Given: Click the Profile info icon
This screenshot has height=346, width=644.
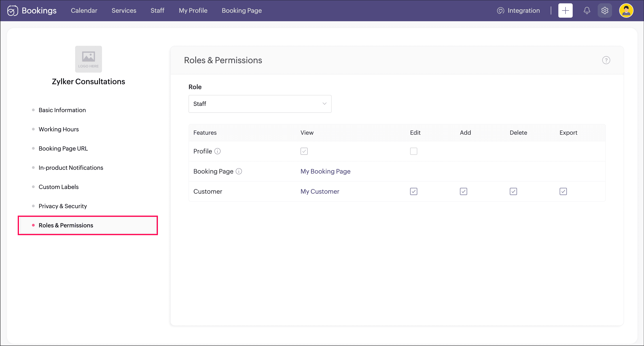Looking at the screenshot, I should click(x=218, y=151).
